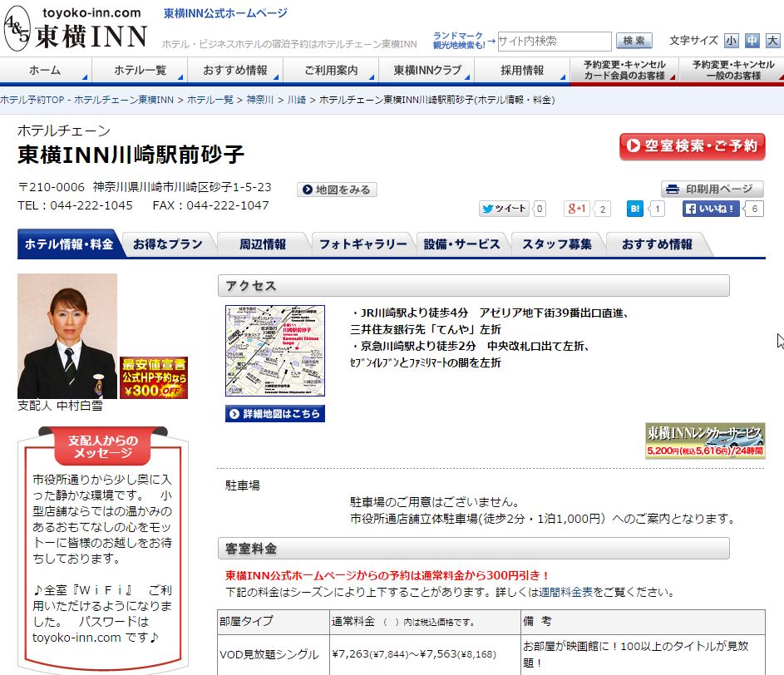
Task: Set font size to 中
Action: 752,41
